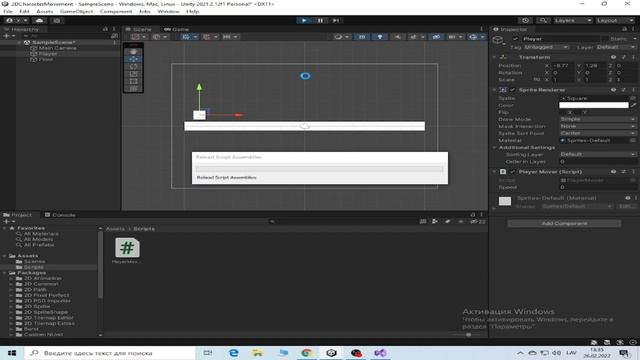Open the Gizmos dropdown in Scene view
640x360 pixels.
(x=482, y=37)
